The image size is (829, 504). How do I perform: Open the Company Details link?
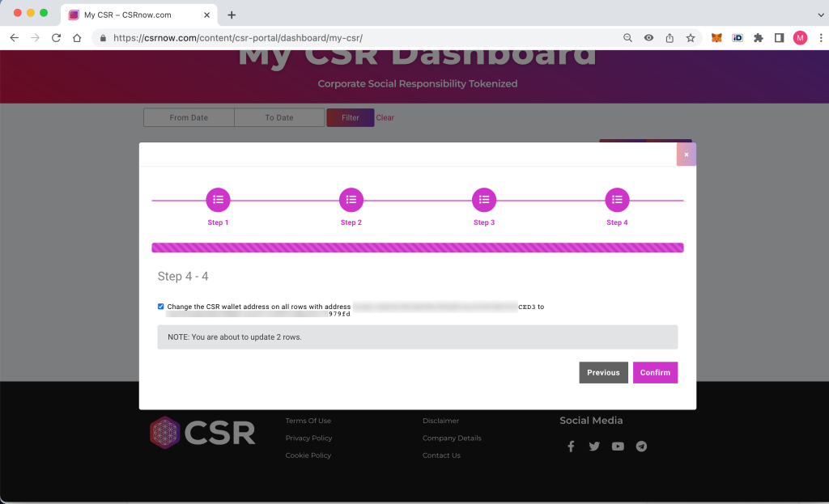click(x=452, y=438)
